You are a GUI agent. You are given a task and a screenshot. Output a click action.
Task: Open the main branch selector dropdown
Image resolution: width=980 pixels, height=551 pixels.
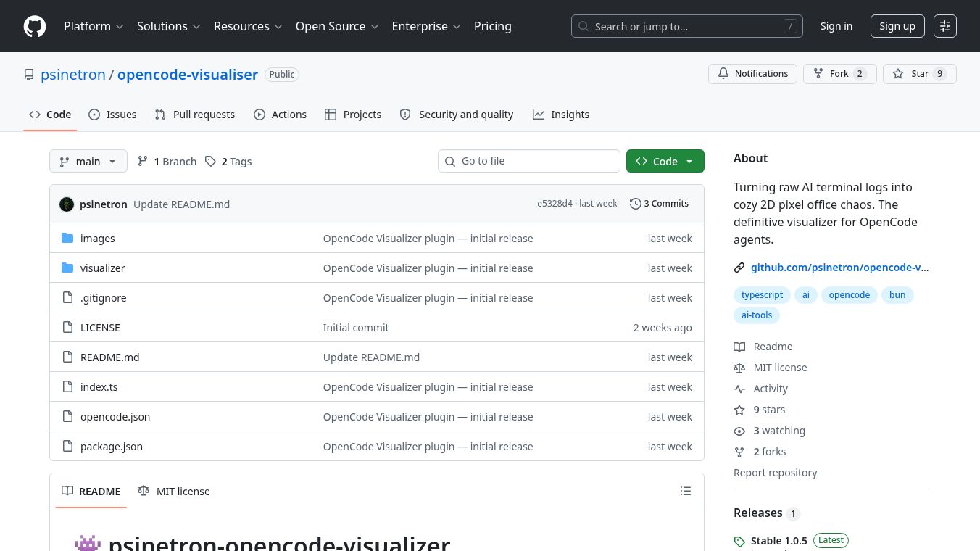tap(88, 161)
